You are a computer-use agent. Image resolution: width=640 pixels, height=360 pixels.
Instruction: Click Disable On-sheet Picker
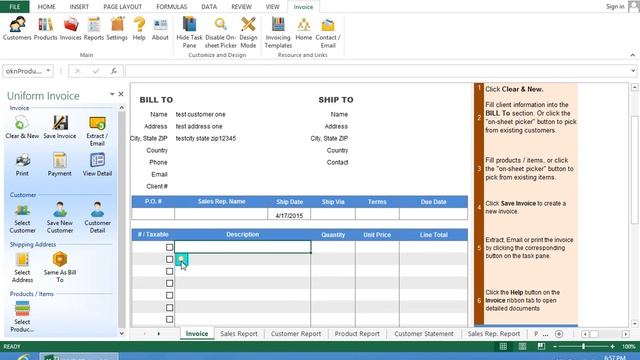(220, 33)
